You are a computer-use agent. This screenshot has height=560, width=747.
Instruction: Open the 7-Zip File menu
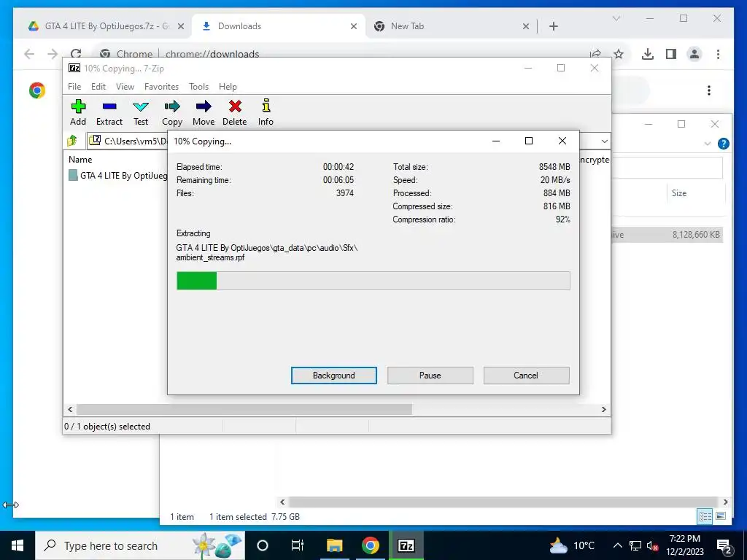[x=74, y=87]
